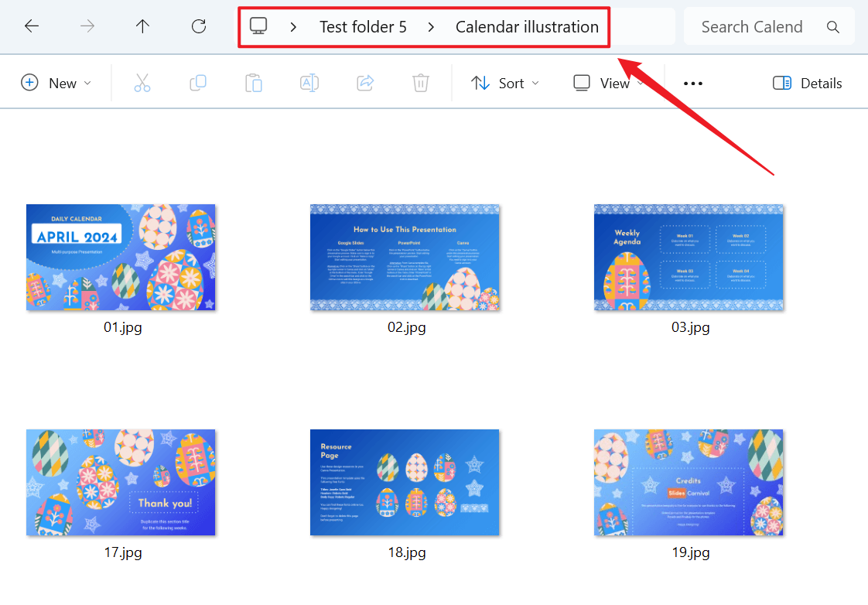Click the Copy icon in toolbar

click(198, 83)
